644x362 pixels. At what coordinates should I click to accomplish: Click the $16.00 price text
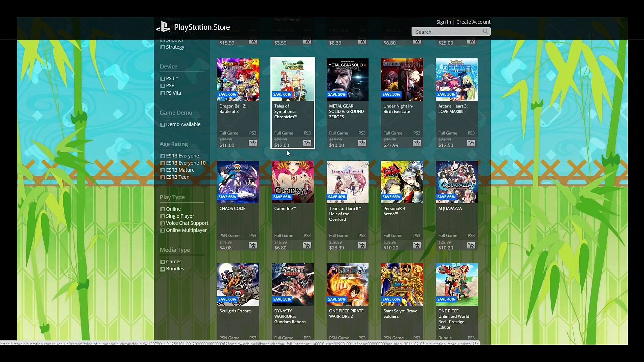(227, 145)
